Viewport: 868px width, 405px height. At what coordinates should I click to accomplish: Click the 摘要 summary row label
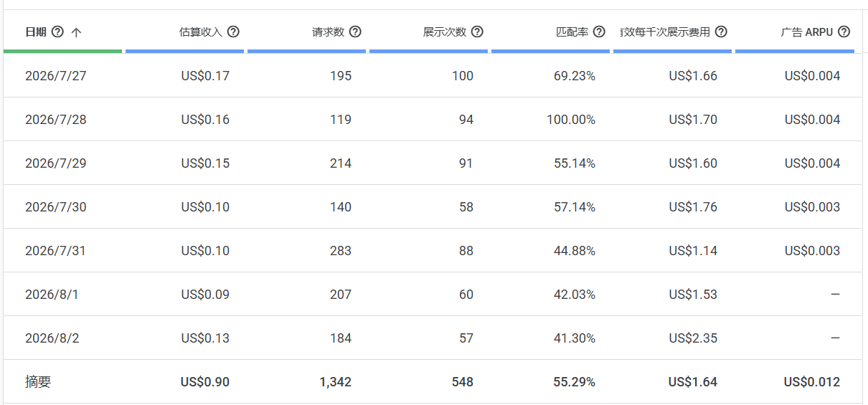(x=38, y=382)
